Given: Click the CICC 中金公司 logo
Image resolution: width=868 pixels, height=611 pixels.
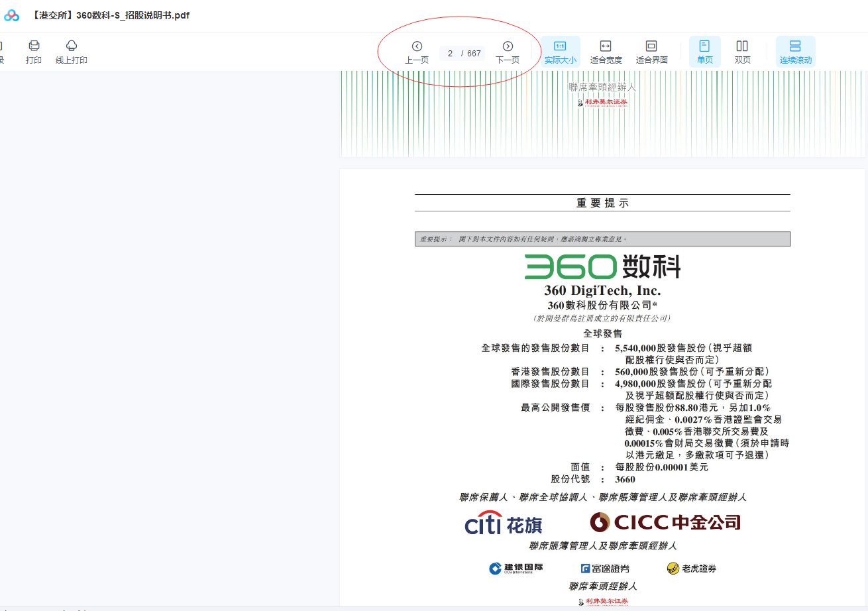Looking at the screenshot, I should pos(665,522).
